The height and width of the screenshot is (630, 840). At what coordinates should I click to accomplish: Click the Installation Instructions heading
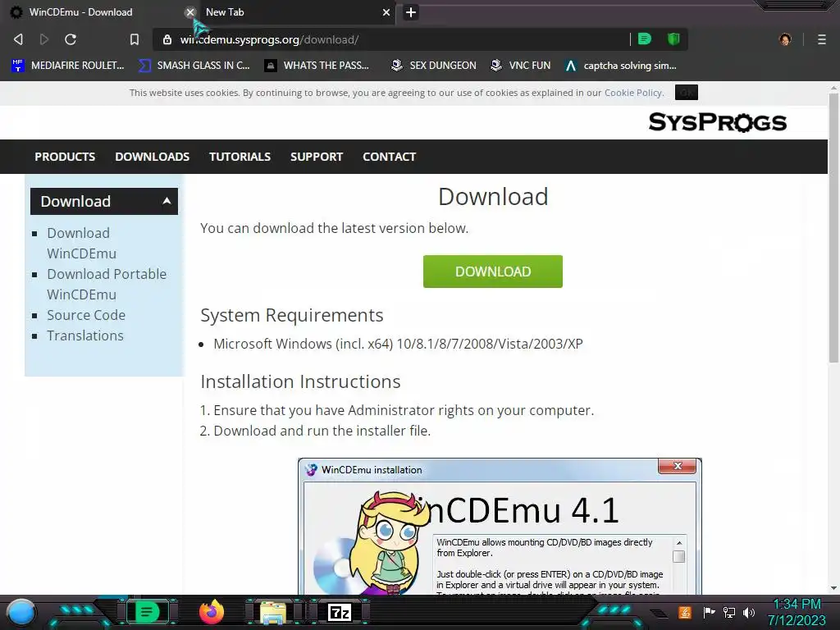point(300,381)
